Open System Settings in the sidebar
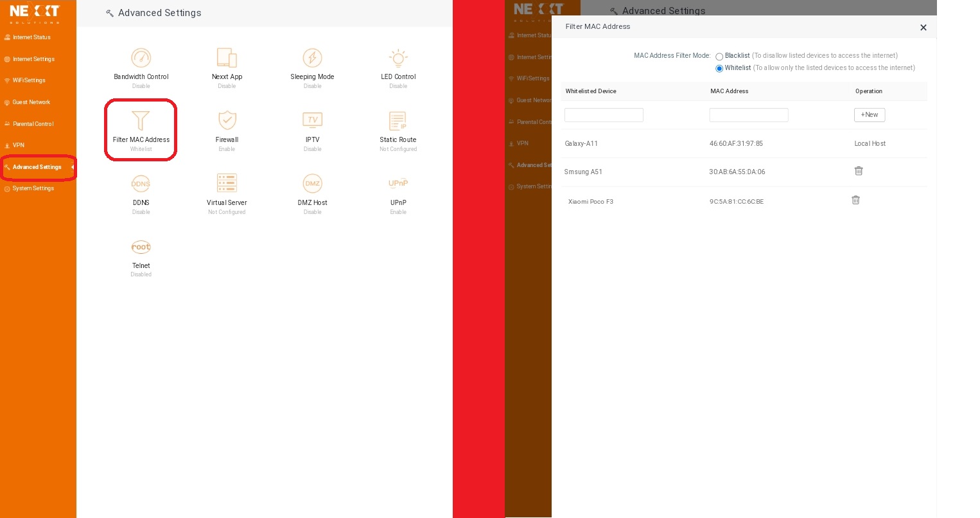 pyautogui.click(x=33, y=188)
